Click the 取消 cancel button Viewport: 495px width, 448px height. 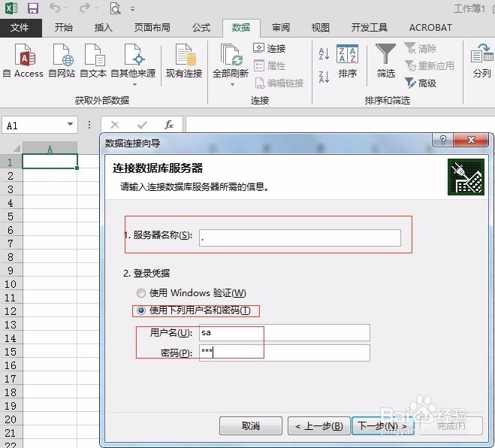click(x=251, y=426)
